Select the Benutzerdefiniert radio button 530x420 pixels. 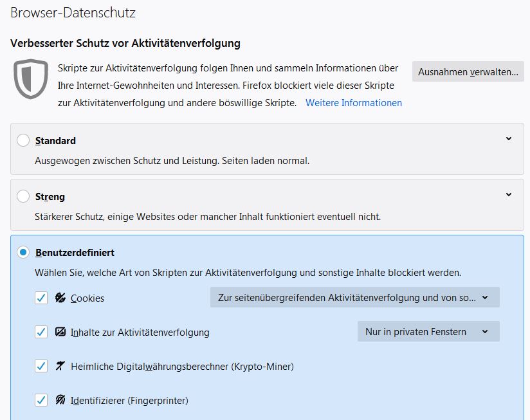point(23,253)
